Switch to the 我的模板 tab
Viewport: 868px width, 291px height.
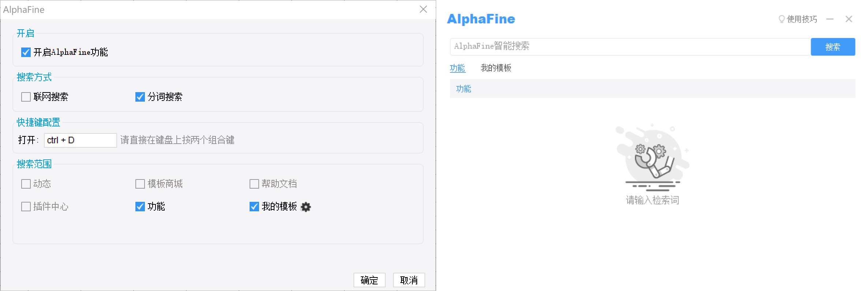click(496, 68)
